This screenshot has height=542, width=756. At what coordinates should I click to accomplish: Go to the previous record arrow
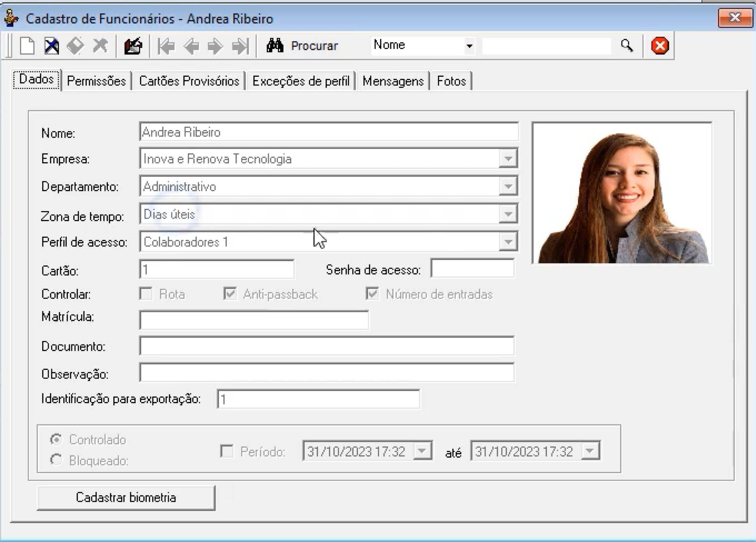tap(191, 46)
